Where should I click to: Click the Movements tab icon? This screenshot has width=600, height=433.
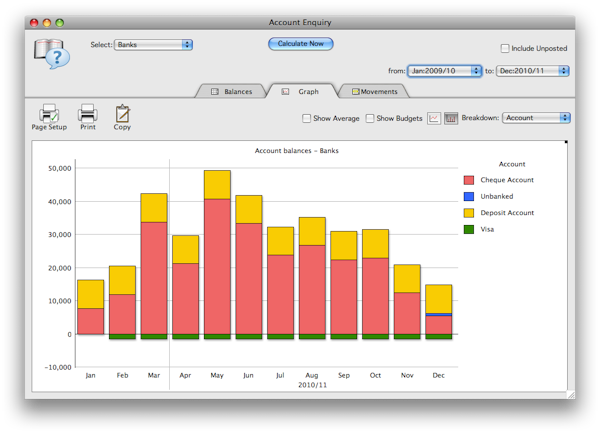point(355,92)
